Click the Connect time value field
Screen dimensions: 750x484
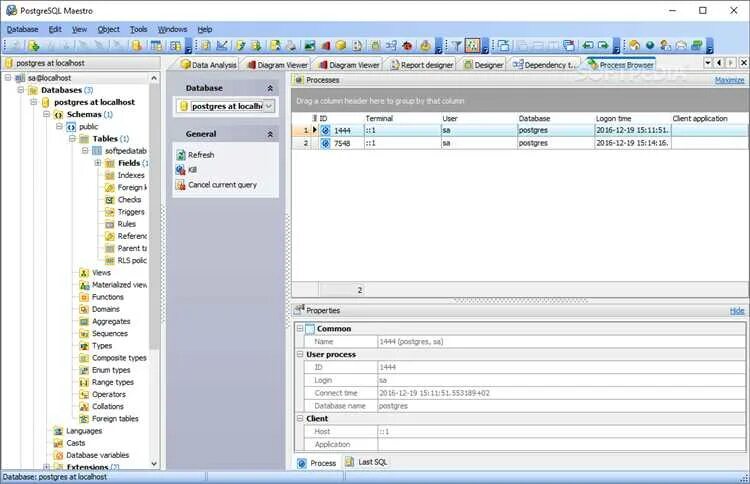(x=561, y=393)
